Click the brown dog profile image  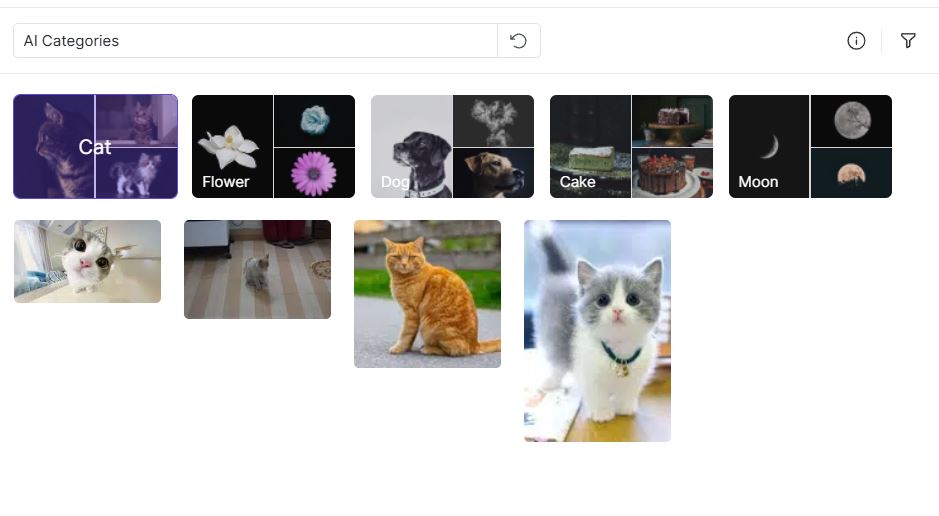click(493, 173)
